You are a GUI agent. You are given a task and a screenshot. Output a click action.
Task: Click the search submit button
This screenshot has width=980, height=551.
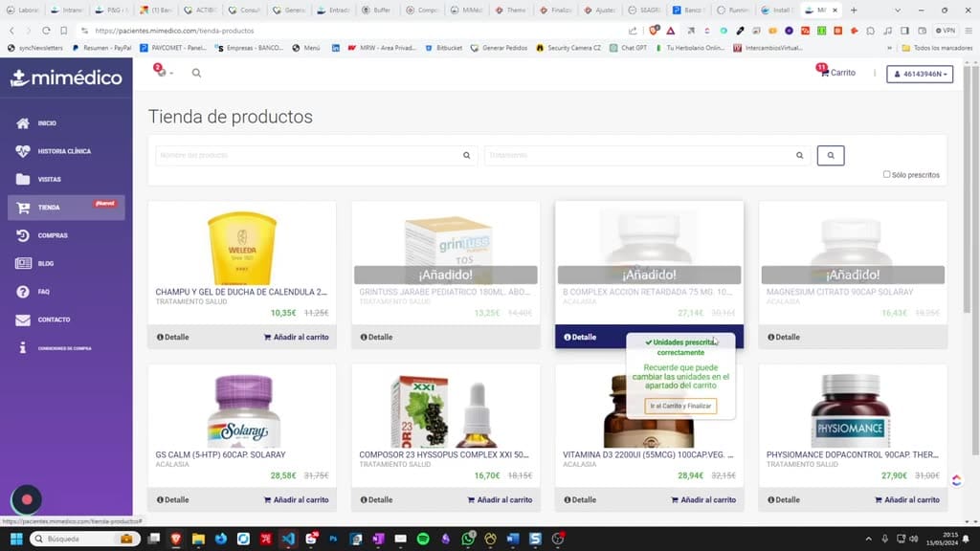[830, 156]
